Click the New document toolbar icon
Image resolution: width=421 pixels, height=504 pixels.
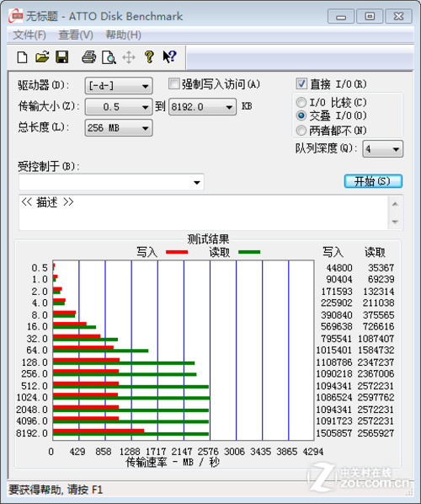pyautogui.click(x=22, y=57)
